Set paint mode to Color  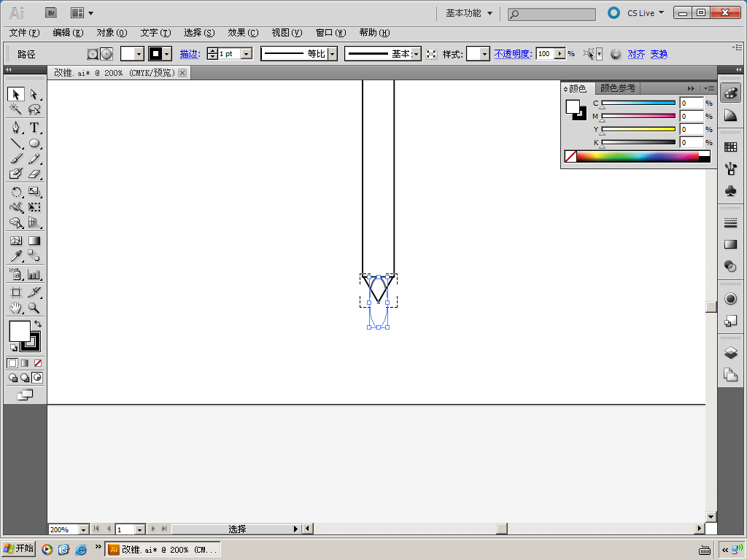(12, 363)
